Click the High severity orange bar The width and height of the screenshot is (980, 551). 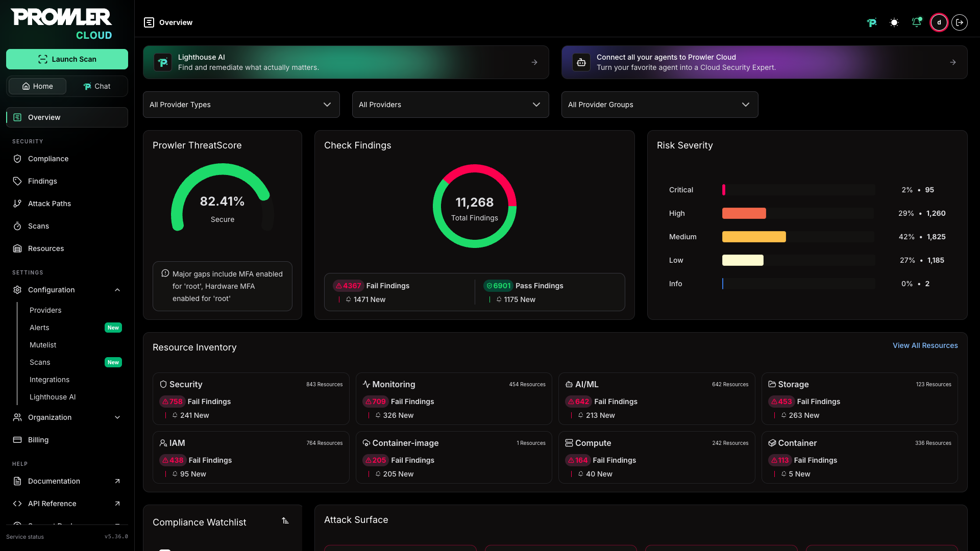point(744,213)
